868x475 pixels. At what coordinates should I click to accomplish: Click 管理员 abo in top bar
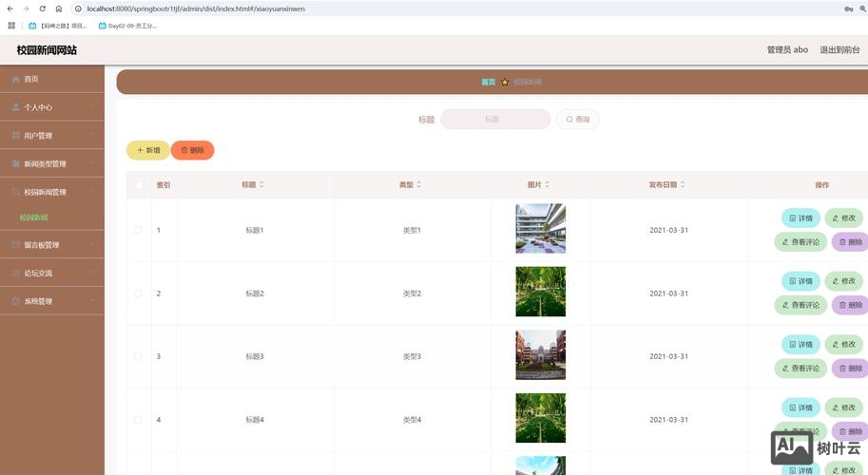(787, 49)
